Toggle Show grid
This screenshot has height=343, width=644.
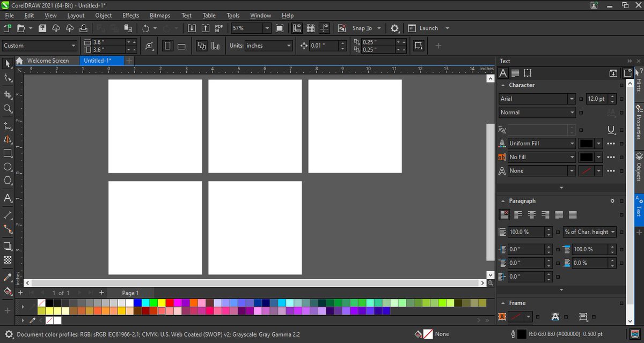[311, 28]
